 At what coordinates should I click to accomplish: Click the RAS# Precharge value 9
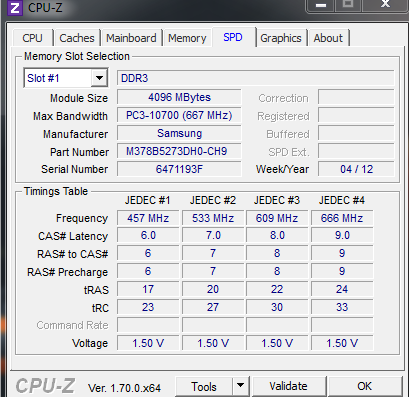(x=342, y=272)
